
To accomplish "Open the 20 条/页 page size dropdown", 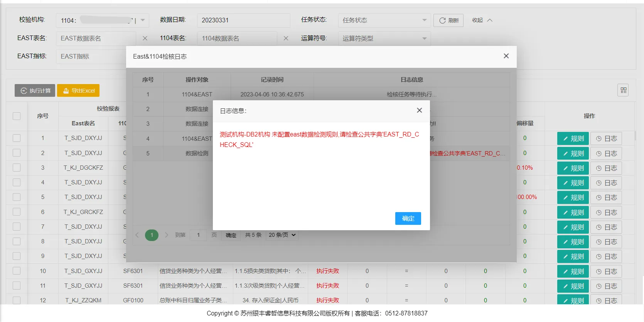I will [282, 235].
